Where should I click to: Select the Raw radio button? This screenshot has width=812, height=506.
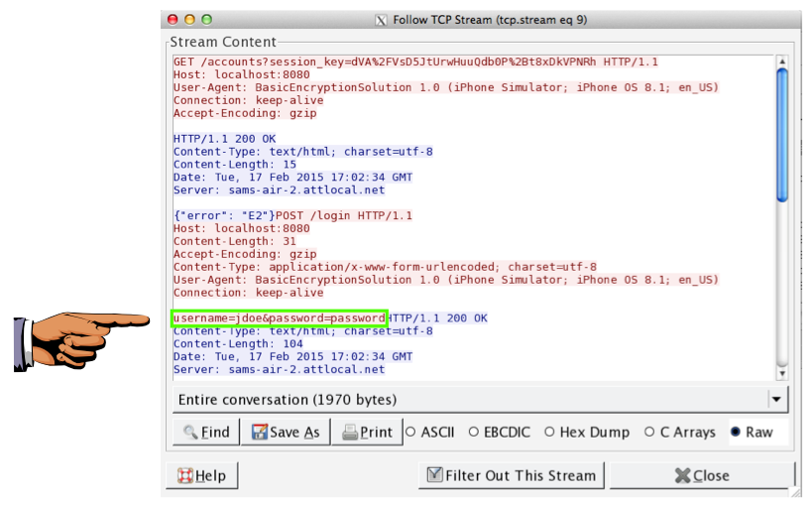[736, 432]
